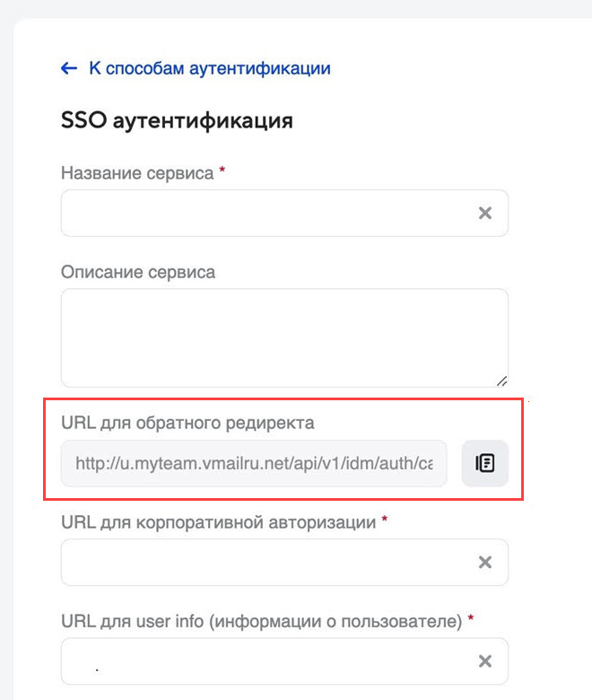Select the 'URL для обратного редиректа' read-only field
The height and width of the screenshot is (700, 592).
point(254,464)
